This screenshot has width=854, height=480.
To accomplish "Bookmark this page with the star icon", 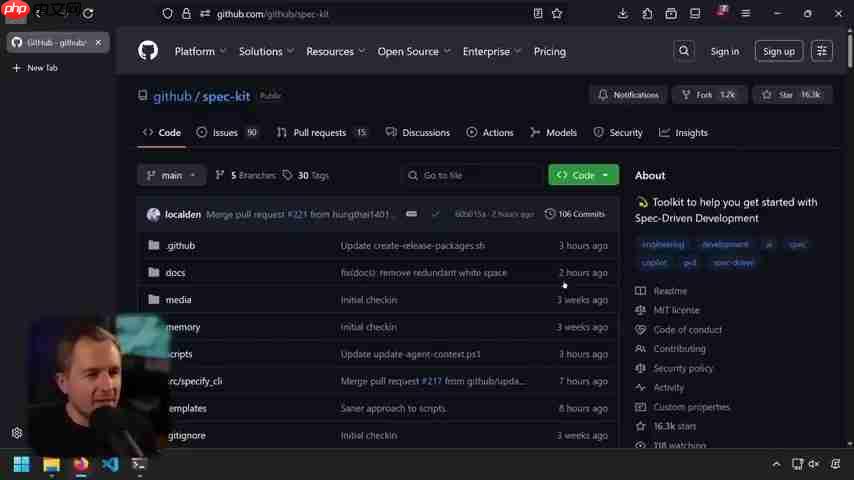I will click(557, 14).
